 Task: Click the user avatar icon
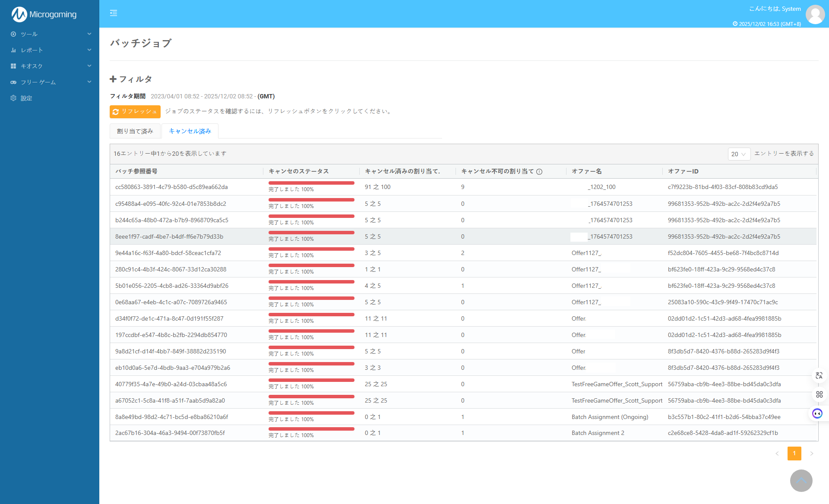[815, 14]
